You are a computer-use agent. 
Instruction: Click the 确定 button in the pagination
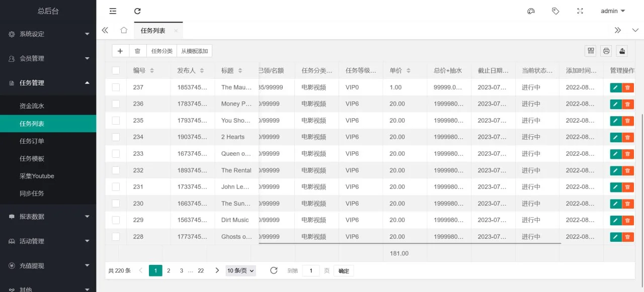(x=344, y=271)
